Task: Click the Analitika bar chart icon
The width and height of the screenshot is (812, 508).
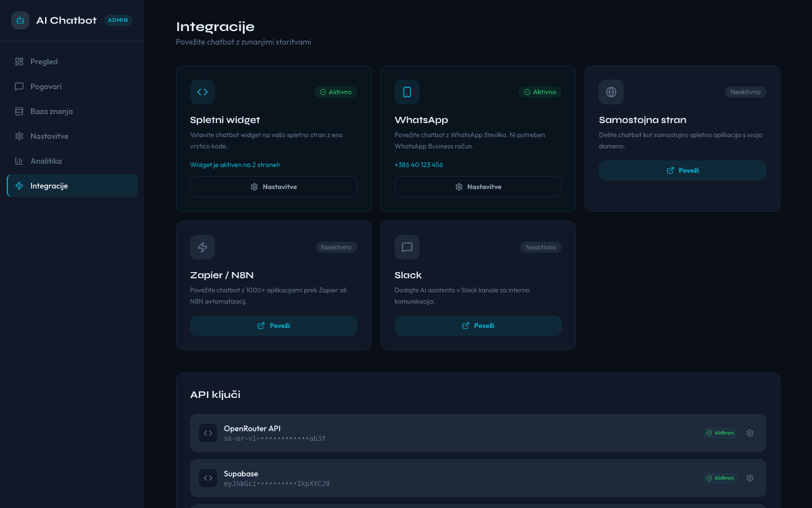Action: 19,161
